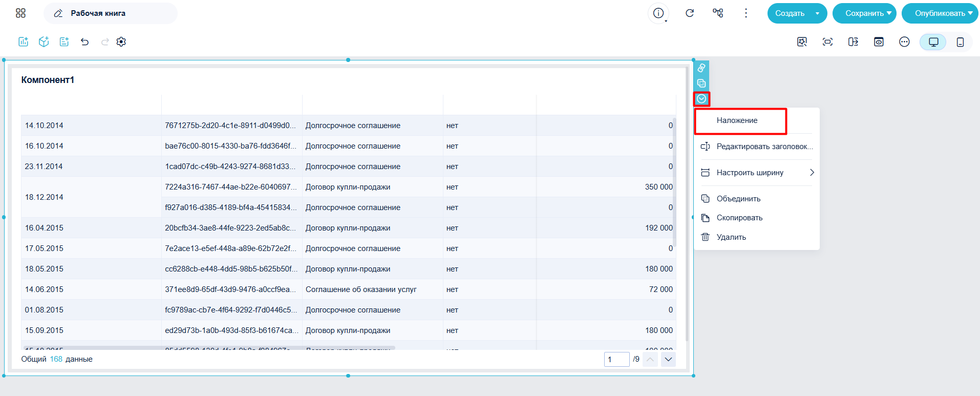Viewport: 980px width, 396px height.
Task: Switch to mobile view mode
Action: click(961, 42)
